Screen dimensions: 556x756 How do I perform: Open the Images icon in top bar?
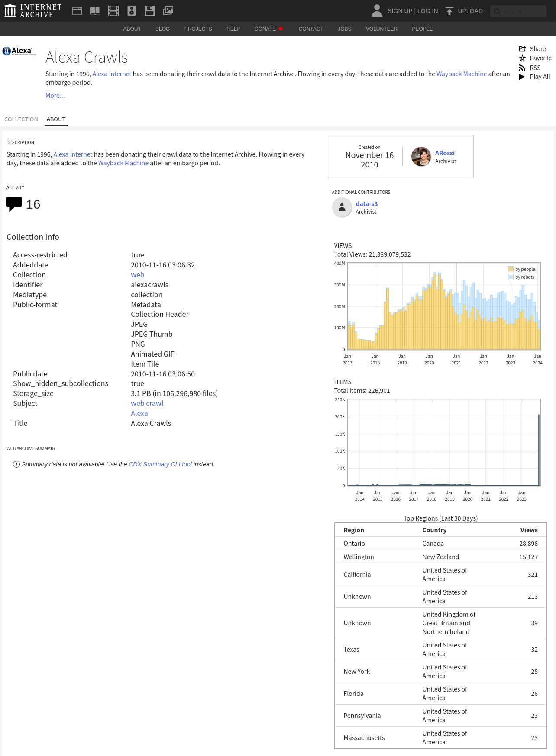(168, 11)
